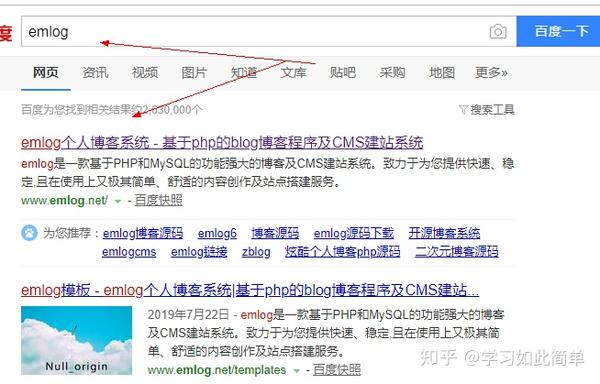Switch to the 资讯 tab
This screenshot has height=384, width=600.
pos(95,72)
